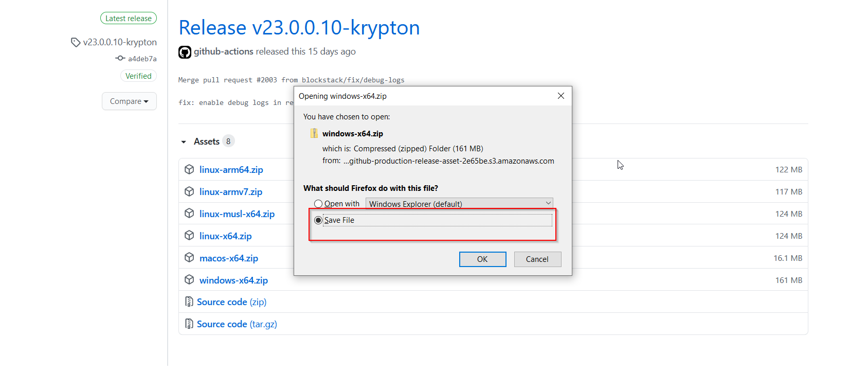Click the package icon beside linux-arm64.zip
Screen dimensions: 868x389
pyautogui.click(x=189, y=169)
